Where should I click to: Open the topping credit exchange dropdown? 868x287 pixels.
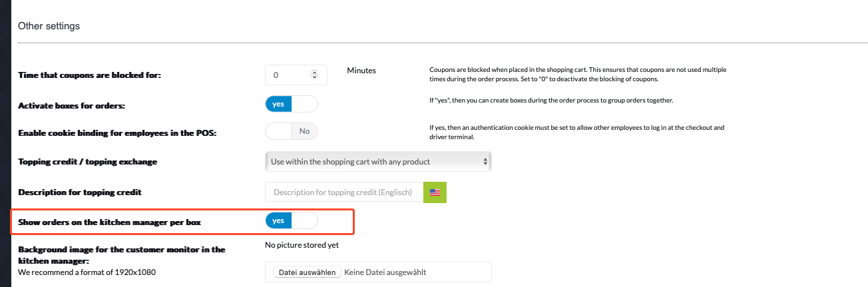(378, 161)
